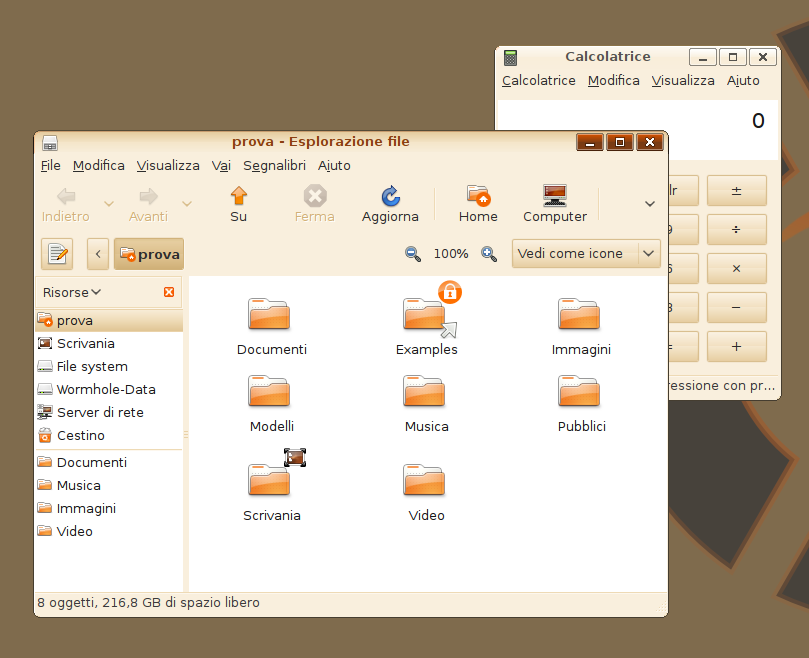Open the Visualizza menu in the file browser
Viewport: 809px width, 658px height.
coord(168,166)
